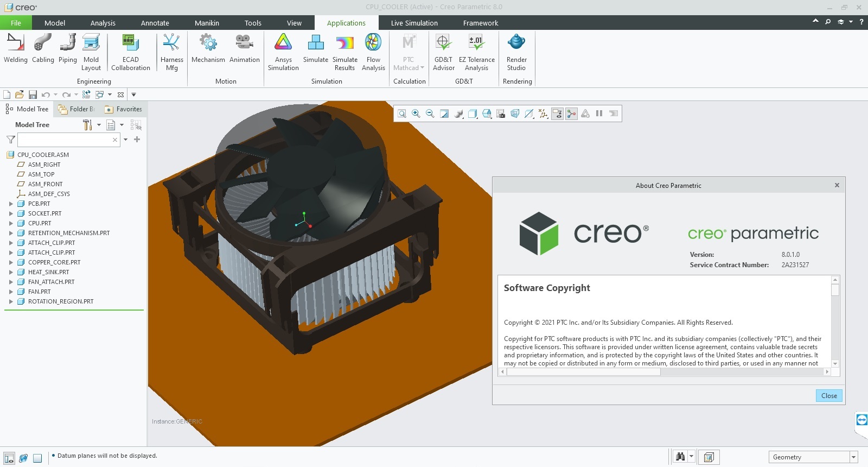
Task: Toggle the Model Tree pane display icon
Action: point(9,458)
